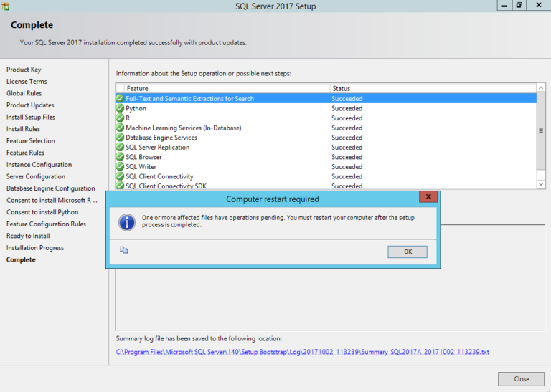Click Product Key step in sidebar
The width and height of the screenshot is (551, 392).
click(x=24, y=70)
